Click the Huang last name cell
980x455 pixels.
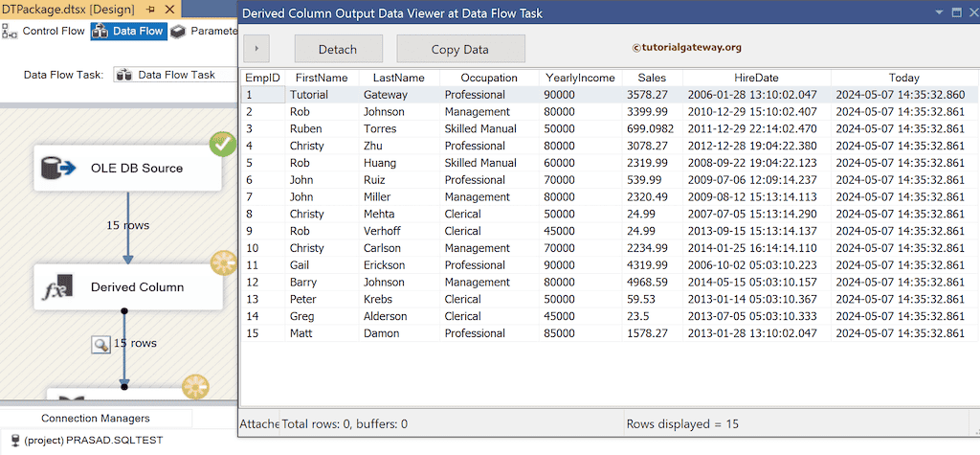point(399,163)
